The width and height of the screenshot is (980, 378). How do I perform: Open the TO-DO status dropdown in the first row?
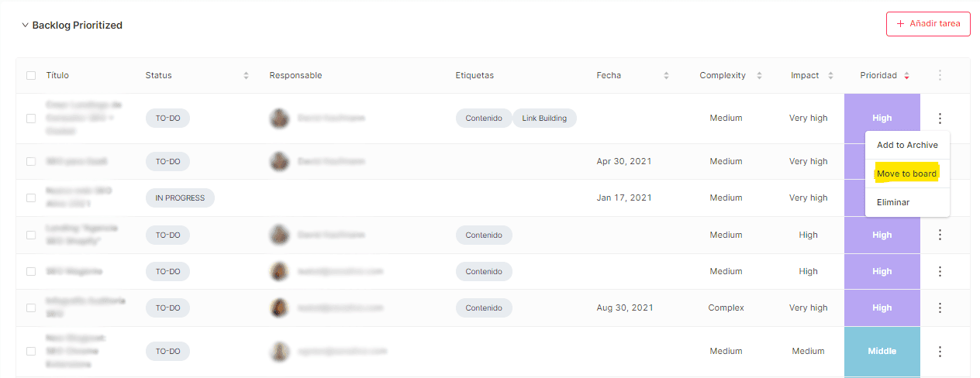(167, 119)
